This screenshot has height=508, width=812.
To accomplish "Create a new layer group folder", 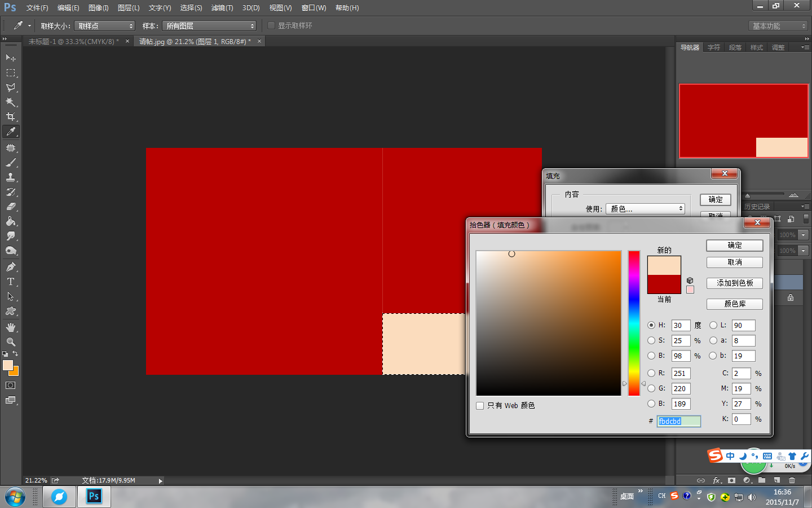I will click(x=762, y=480).
